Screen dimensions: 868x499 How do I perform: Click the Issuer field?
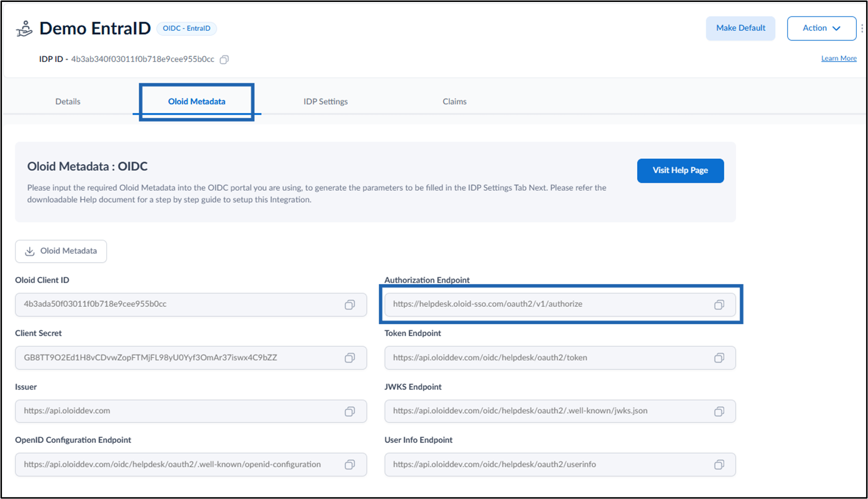[191, 411]
